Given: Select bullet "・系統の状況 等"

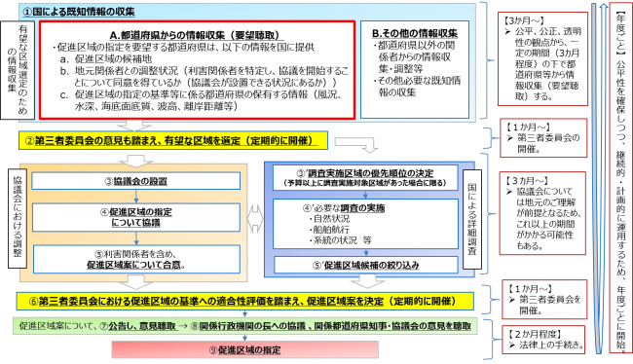Looking at the screenshot, I should click(340, 240).
